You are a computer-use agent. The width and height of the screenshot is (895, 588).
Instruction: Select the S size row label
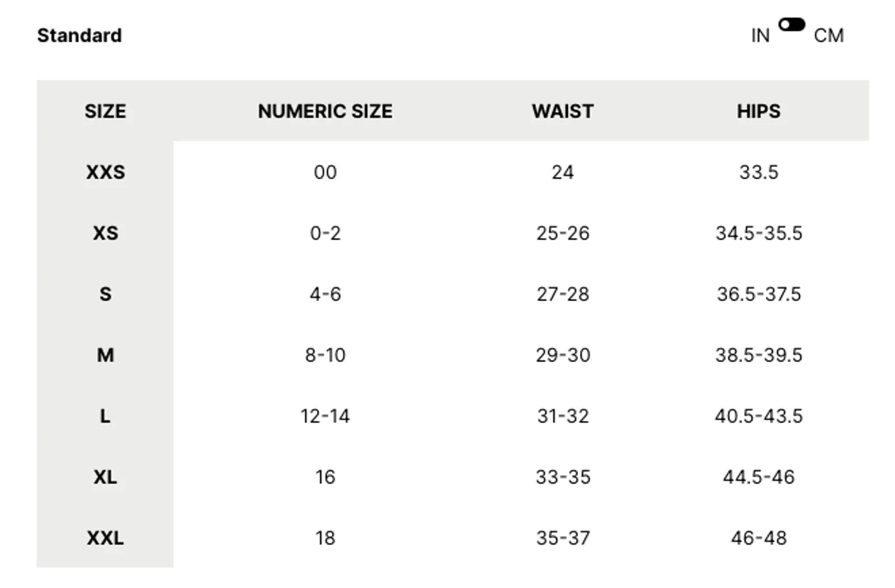105,294
